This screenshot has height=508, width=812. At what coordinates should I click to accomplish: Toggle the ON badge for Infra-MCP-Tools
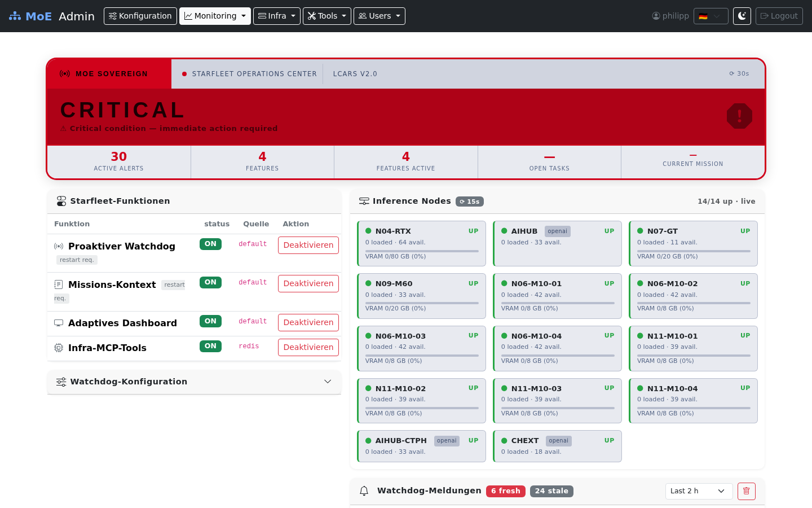(210, 346)
